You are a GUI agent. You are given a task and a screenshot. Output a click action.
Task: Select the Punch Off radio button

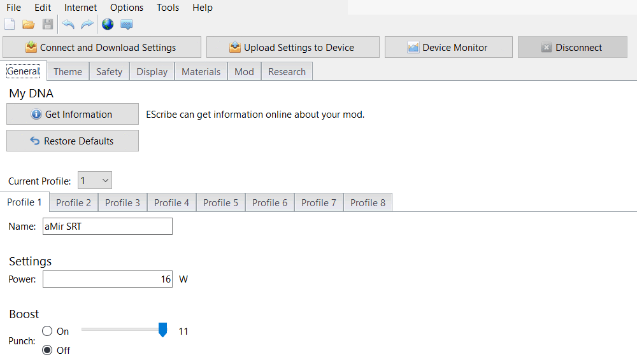click(47, 351)
